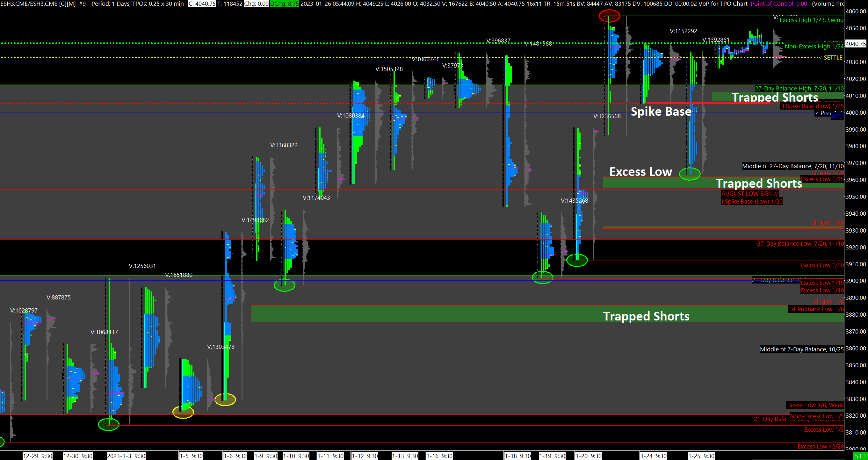The image size is (868, 460).
Task: Click the green ellipse beside Excess Low text
Action: point(690,174)
